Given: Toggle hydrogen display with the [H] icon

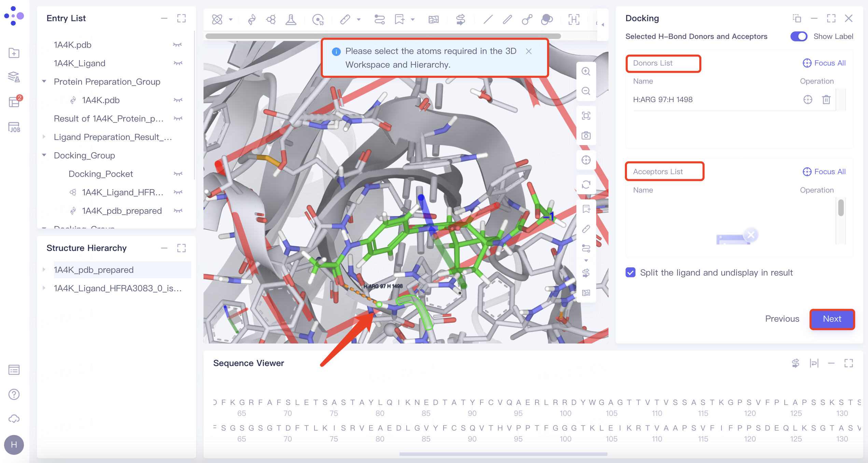Looking at the screenshot, I should click(x=574, y=20).
